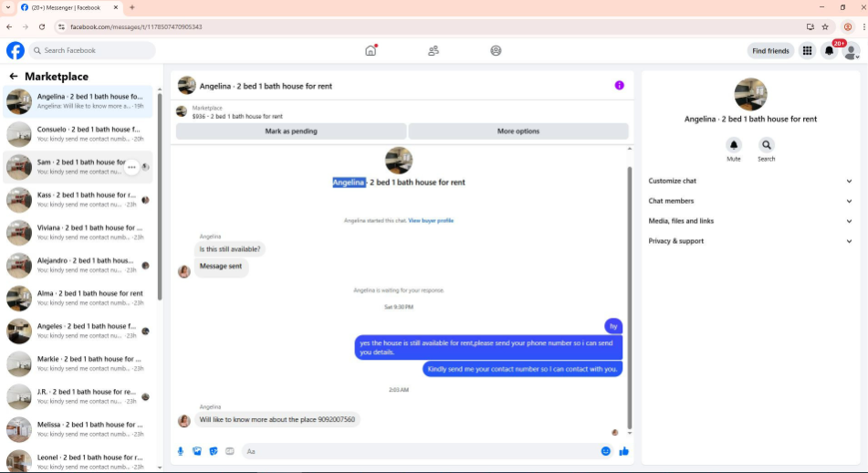This screenshot has width=868, height=473.
Task: Click 'Kindly send me your contact number' message
Action: click(522, 369)
